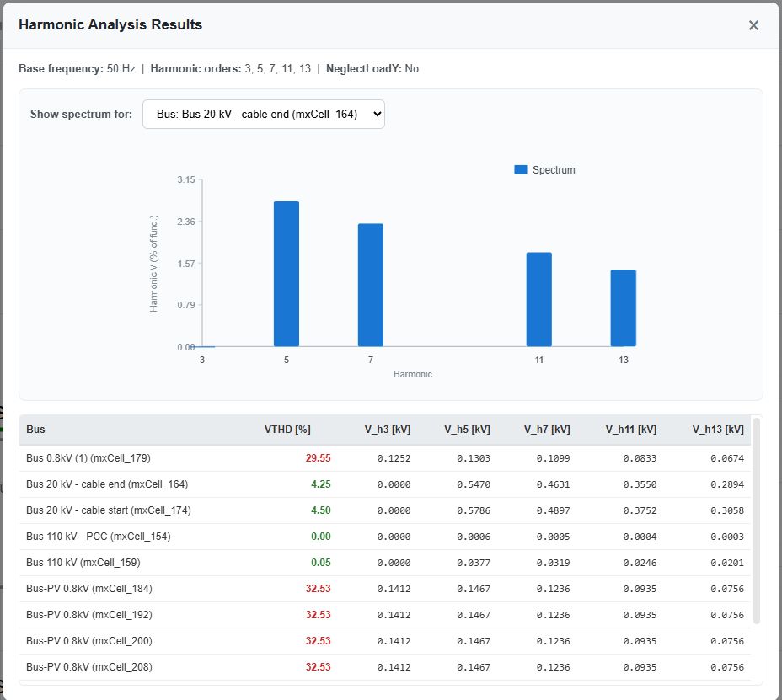Viewport: 782px width, 700px height.
Task: Open the Show spectrum for dropdown
Action: point(264,115)
